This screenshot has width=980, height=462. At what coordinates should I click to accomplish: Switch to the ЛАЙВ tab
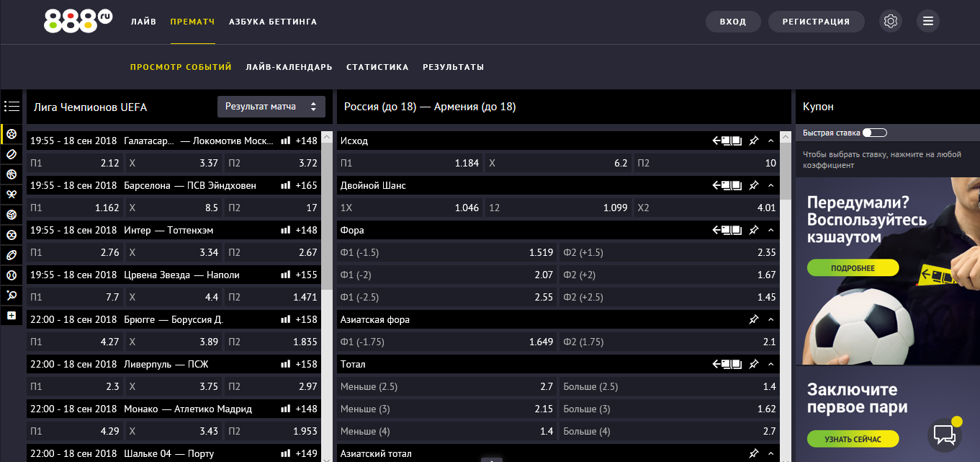143,22
